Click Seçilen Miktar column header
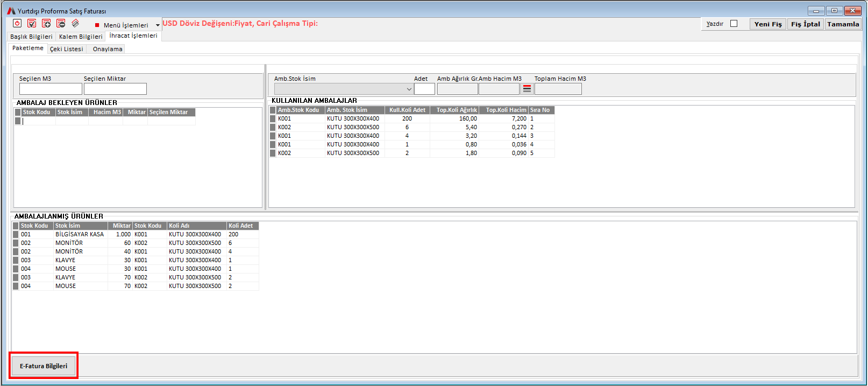Viewport: 868px width, 386px height. [172, 113]
